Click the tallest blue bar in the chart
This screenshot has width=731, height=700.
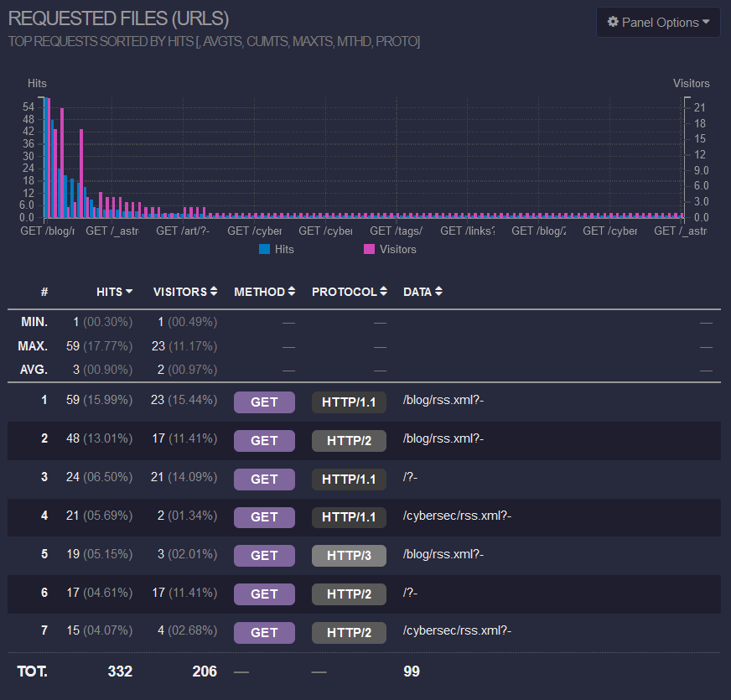[44, 159]
